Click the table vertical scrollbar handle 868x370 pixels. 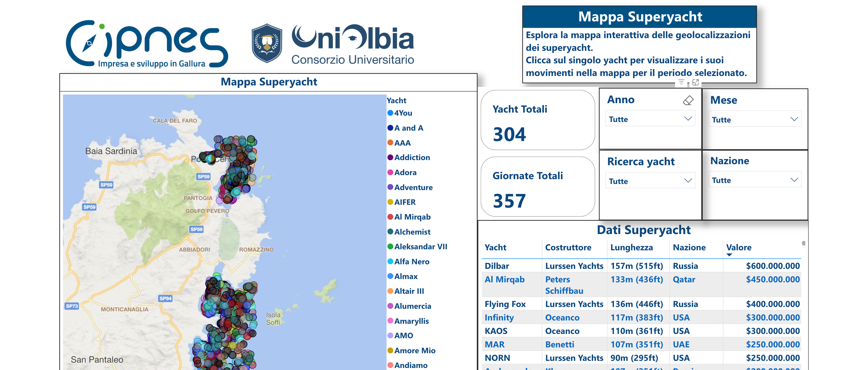click(x=803, y=243)
